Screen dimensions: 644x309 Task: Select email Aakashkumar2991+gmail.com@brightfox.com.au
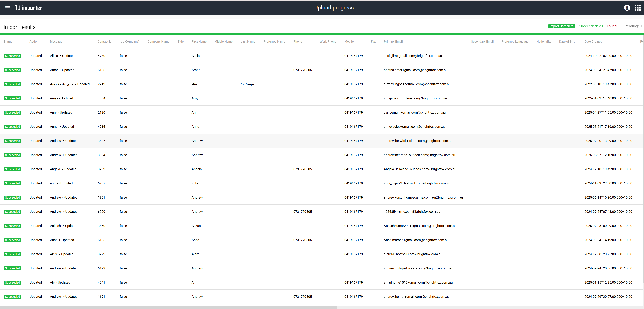click(x=420, y=226)
